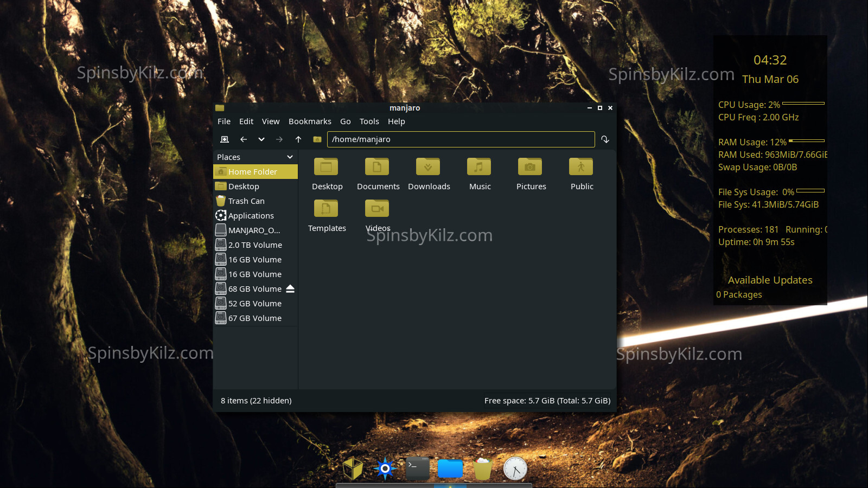The height and width of the screenshot is (488, 868).
Task: Click the clock icon in dock
Action: [515, 468]
